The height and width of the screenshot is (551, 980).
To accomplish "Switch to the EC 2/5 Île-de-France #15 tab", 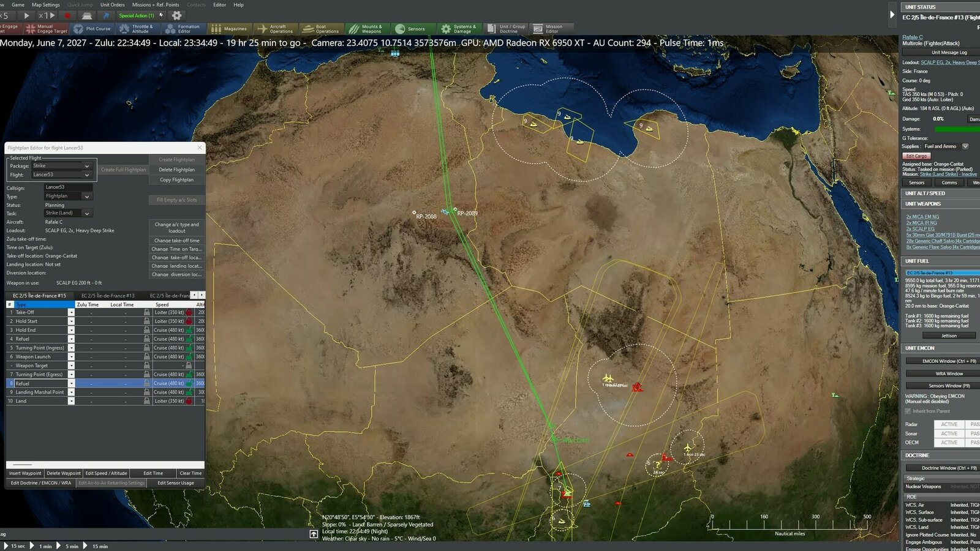I will coord(39,296).
